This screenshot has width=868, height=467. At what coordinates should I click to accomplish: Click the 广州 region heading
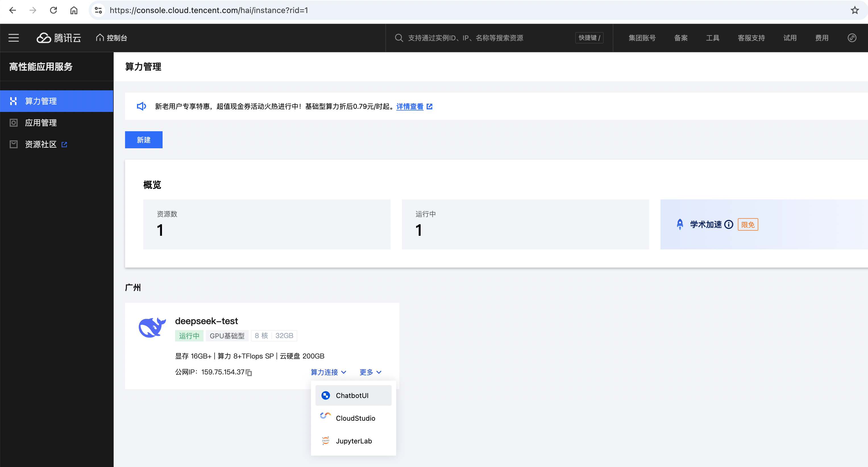133,287
